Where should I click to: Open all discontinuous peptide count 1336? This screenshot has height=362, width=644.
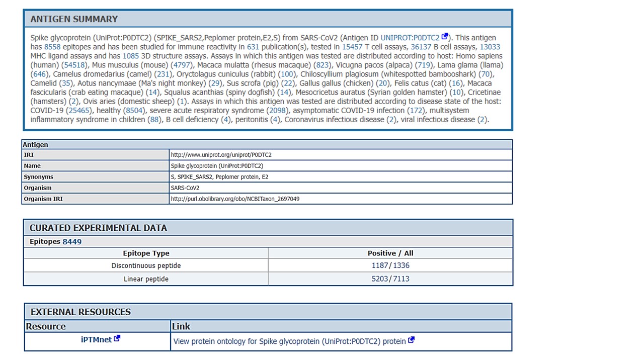(x=401, y=265)
